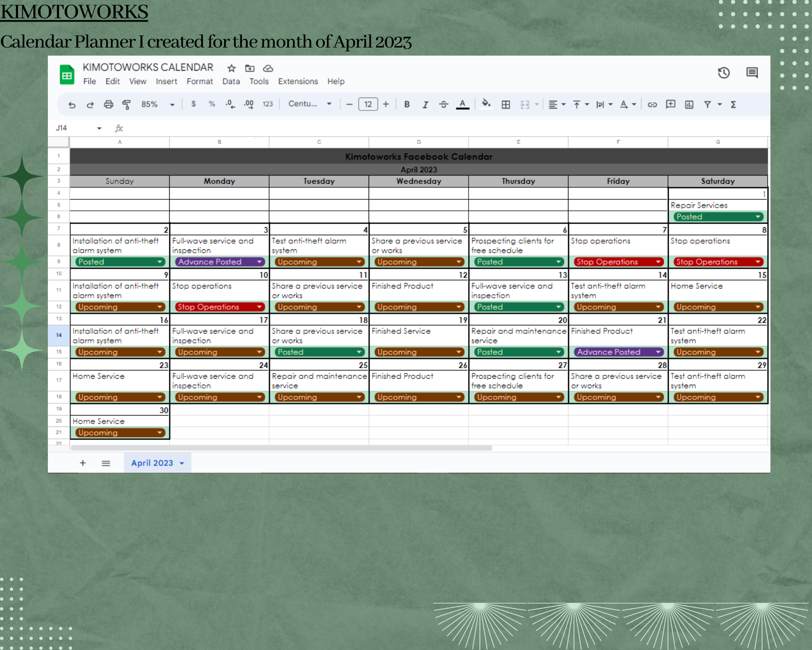Decrease font size with minus button
This screenshot has width=812, height=650.
click(349, 104)
